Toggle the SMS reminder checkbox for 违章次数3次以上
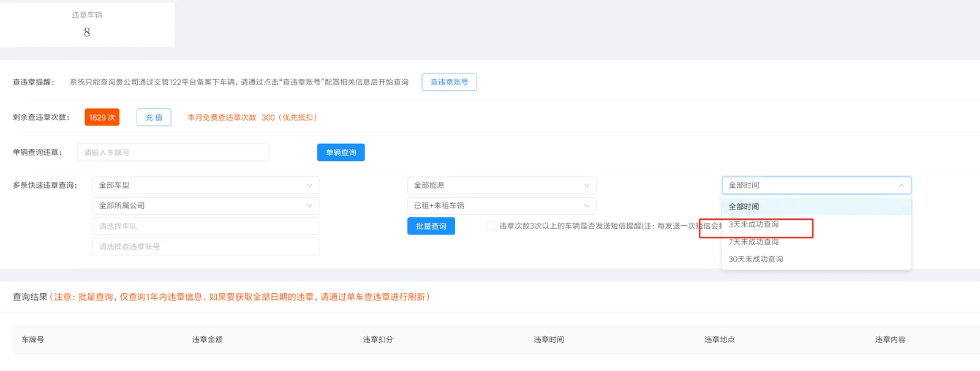The width and height of the screenshot is (980, 371). point(491,226)
